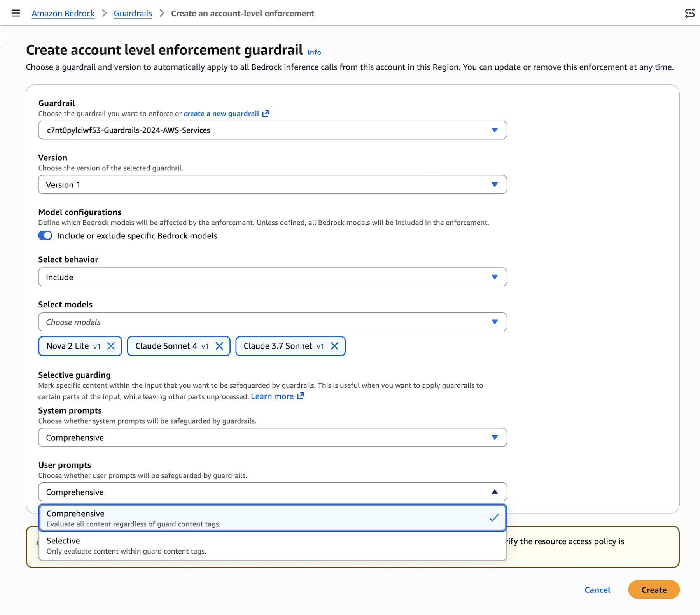700x615 pixels.
Task: Remove the Claude Sonnet 4 model tag
Action: [x=219, y=346]
